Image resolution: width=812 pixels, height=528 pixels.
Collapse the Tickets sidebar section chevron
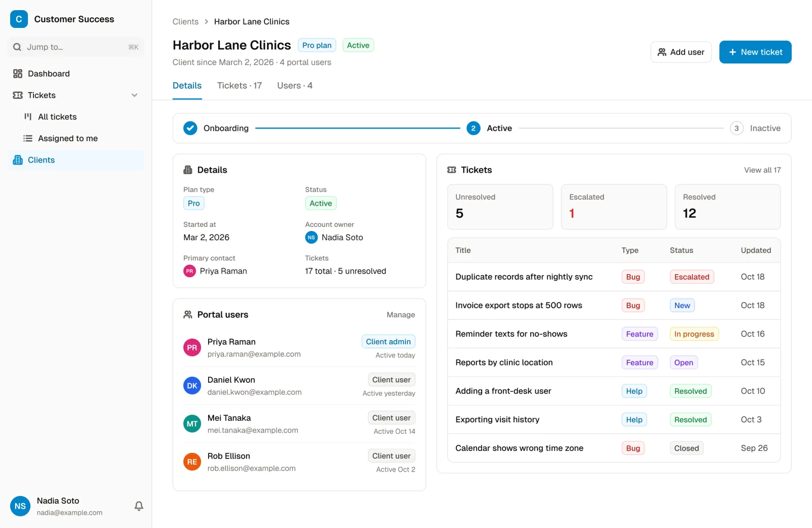[x=134, y=95]
